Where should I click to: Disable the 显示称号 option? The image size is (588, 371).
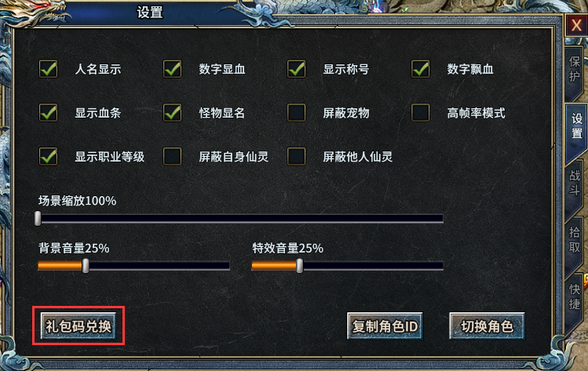297,69
